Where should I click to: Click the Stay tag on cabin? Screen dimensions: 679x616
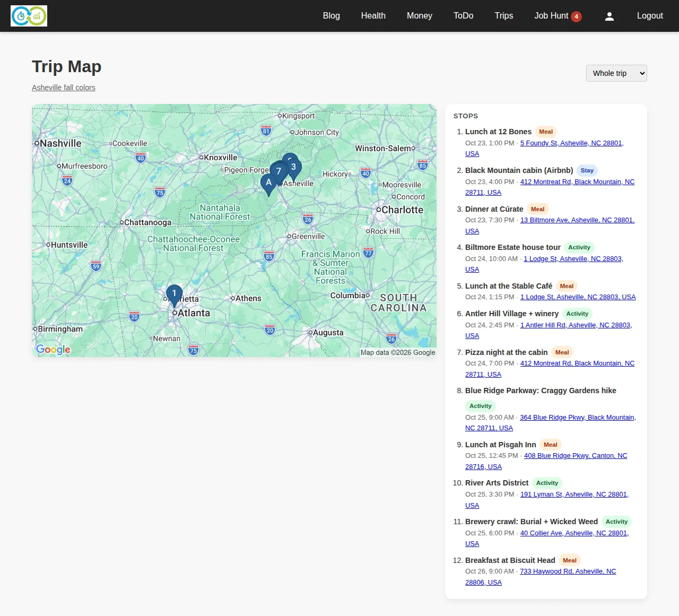click(587, 170)
